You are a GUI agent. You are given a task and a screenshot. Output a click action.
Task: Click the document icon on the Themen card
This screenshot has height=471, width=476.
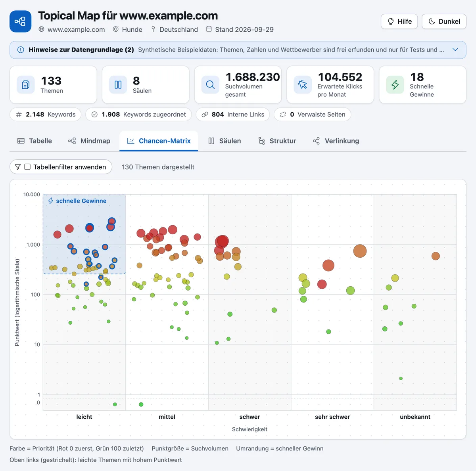[26, 84]
